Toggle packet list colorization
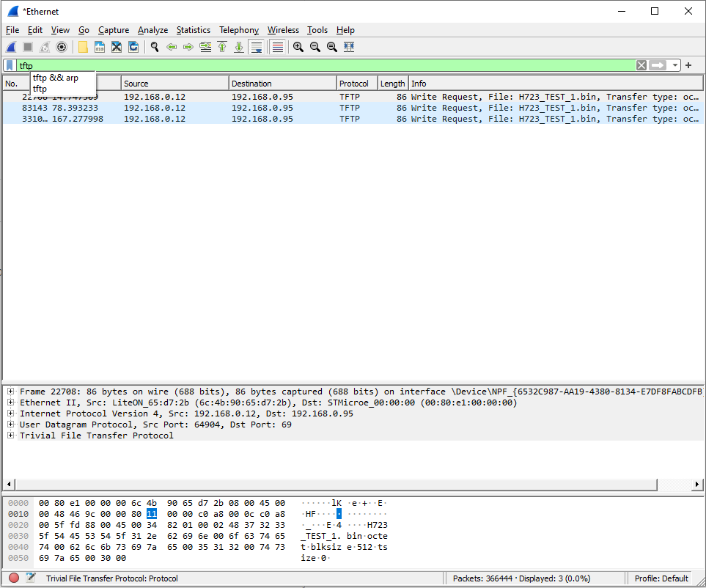The image size is (706, 588). (277, 46)
